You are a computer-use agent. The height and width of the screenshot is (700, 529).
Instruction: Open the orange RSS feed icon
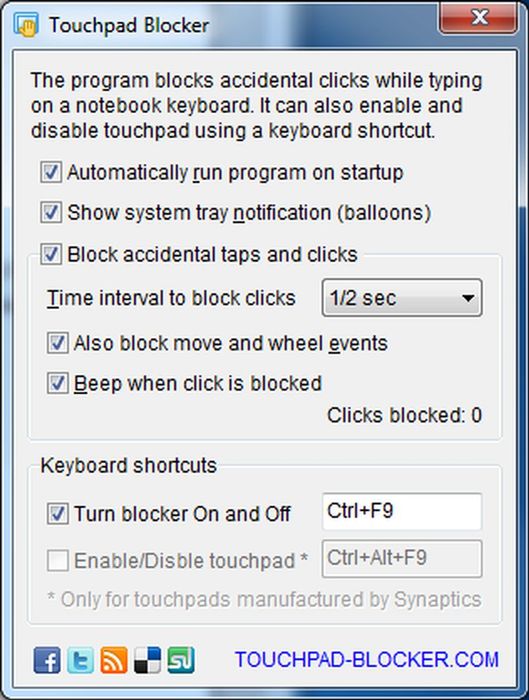click(x=114, y=660)
